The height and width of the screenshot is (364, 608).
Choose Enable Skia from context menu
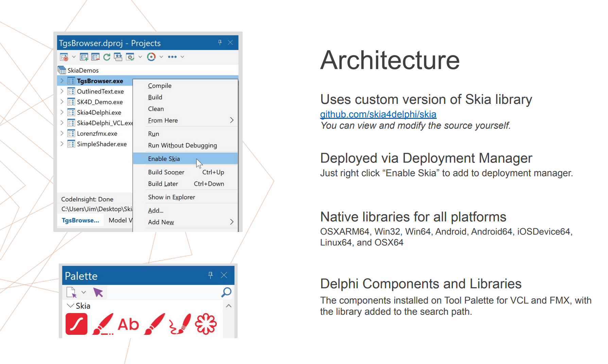(x=164, y=159)
